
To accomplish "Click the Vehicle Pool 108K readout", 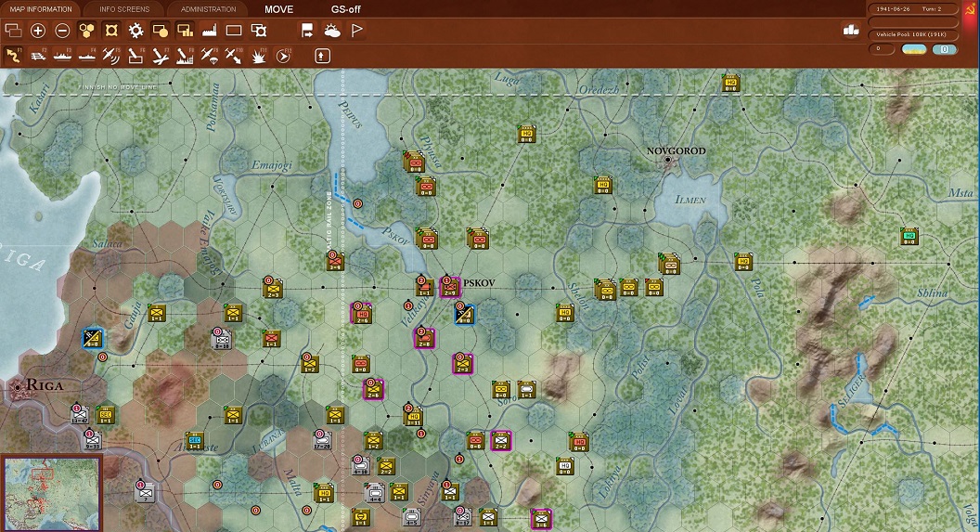I will (x=911, y=34).
